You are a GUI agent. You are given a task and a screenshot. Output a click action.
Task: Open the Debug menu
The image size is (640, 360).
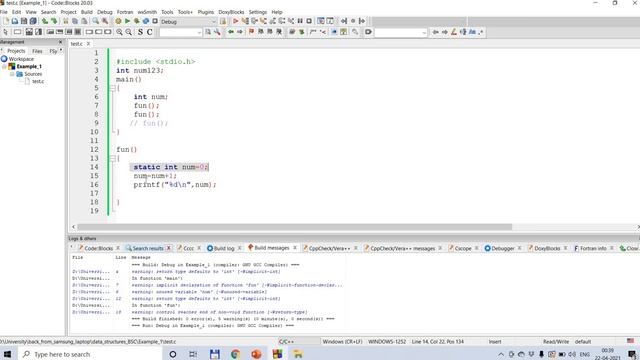click(104, 12)
